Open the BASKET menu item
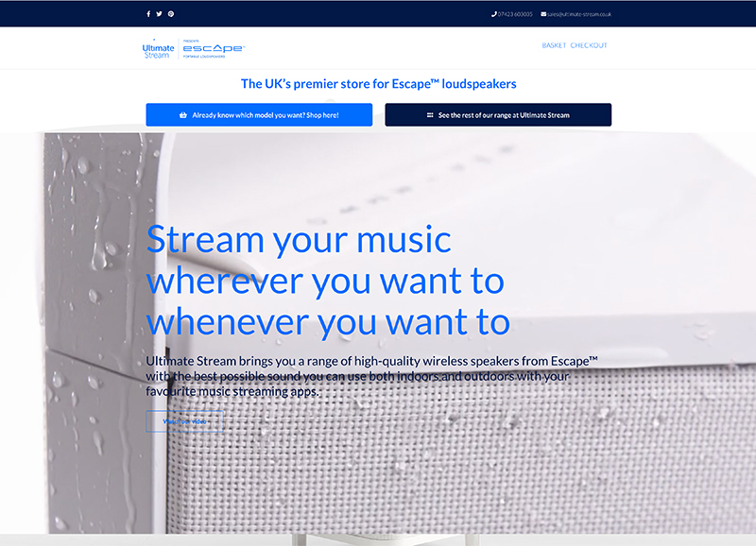 (554, 45)
